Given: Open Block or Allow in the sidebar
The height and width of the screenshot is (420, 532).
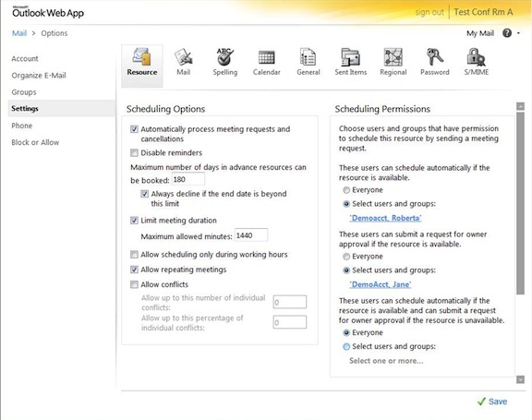Looking at the screenshot, I should coord(35,142).
